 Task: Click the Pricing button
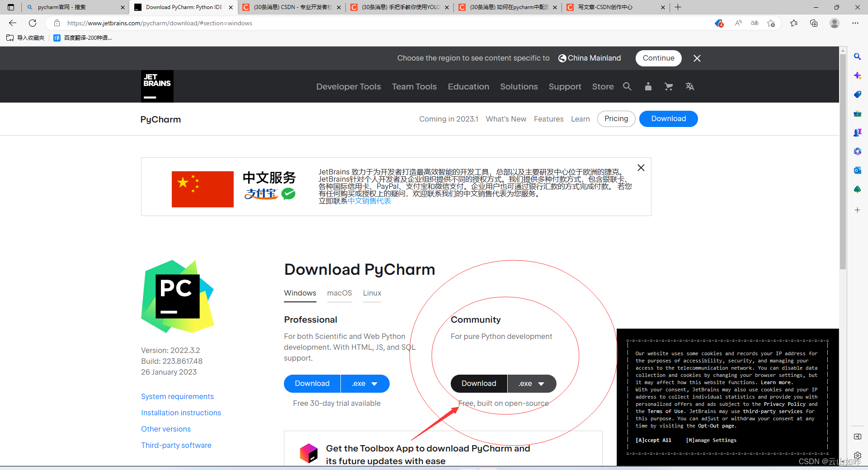pos(616,118)
